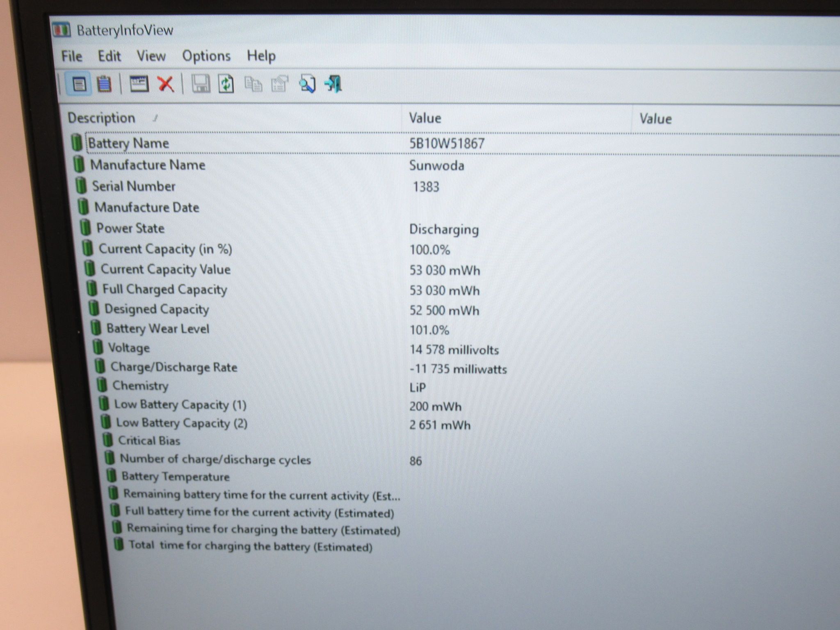Image resolution: width=840 pixels, height=630 pixels.
Task: Click the 86 cycles count value
Action: point(415,461)
